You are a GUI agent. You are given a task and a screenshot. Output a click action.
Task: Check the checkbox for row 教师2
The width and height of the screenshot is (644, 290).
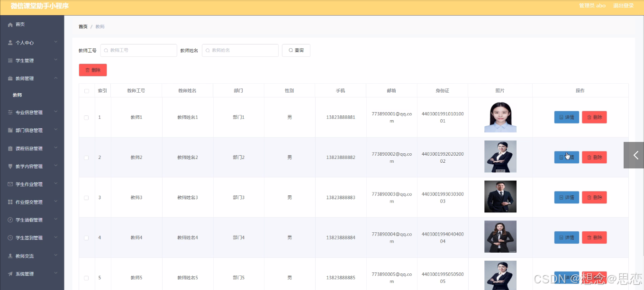coord(86,158)
